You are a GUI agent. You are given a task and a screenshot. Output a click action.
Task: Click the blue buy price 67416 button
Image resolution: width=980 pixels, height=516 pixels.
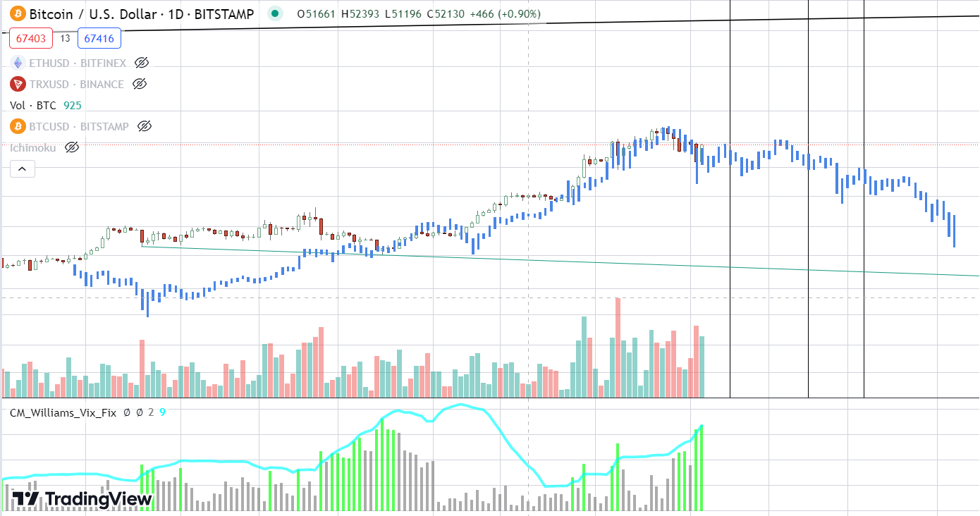pyautogui.click(x=99, y=39)
